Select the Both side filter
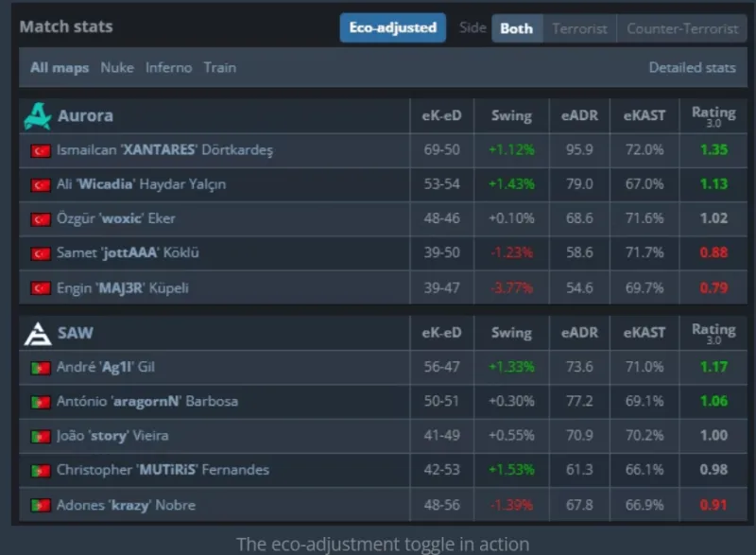This screenshot has width=756, height=555. [x=516, y=28]
